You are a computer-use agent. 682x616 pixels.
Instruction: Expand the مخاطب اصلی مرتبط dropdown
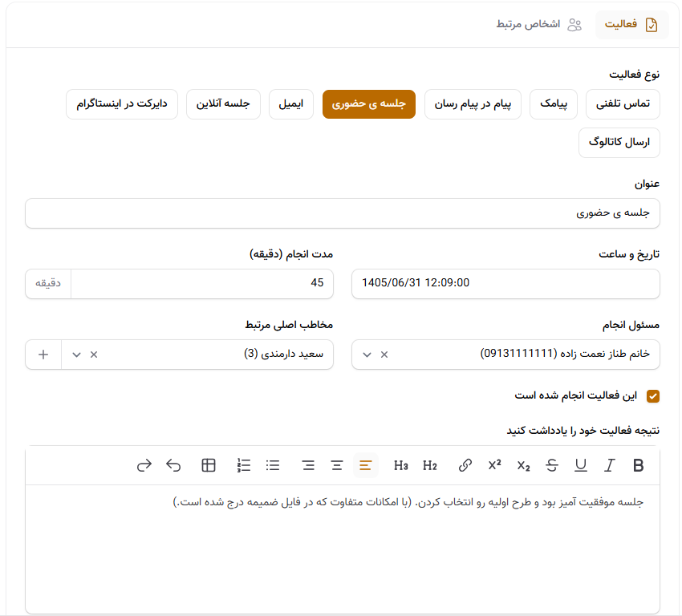click(x=76, y=355)
